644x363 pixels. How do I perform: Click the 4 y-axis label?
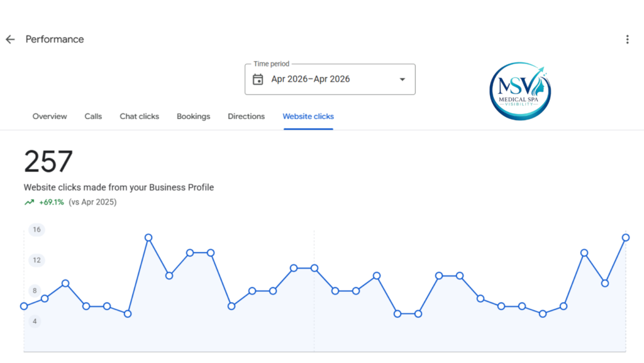tap(35, 321)
